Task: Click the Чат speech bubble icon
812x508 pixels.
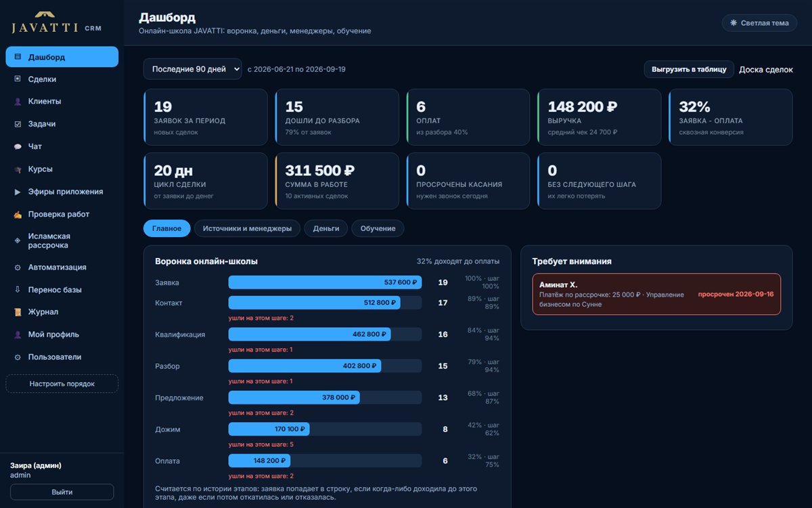Action: click(18, 146)
